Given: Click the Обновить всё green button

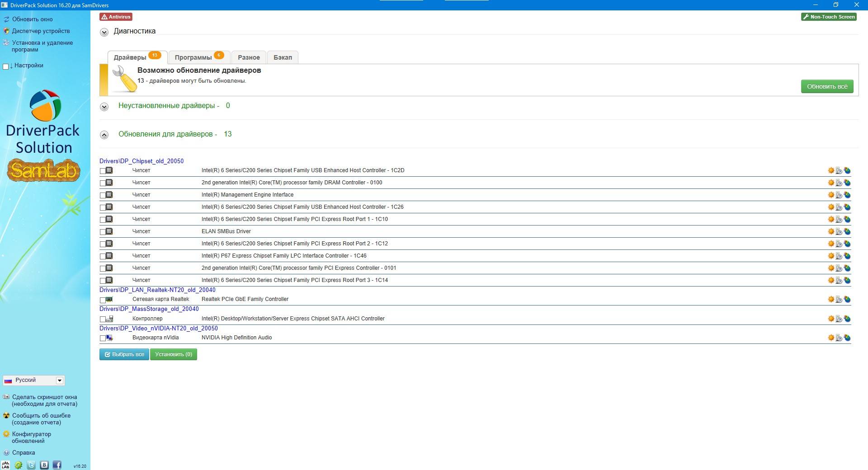Looking at the screenshot, I should coord(827,86).
